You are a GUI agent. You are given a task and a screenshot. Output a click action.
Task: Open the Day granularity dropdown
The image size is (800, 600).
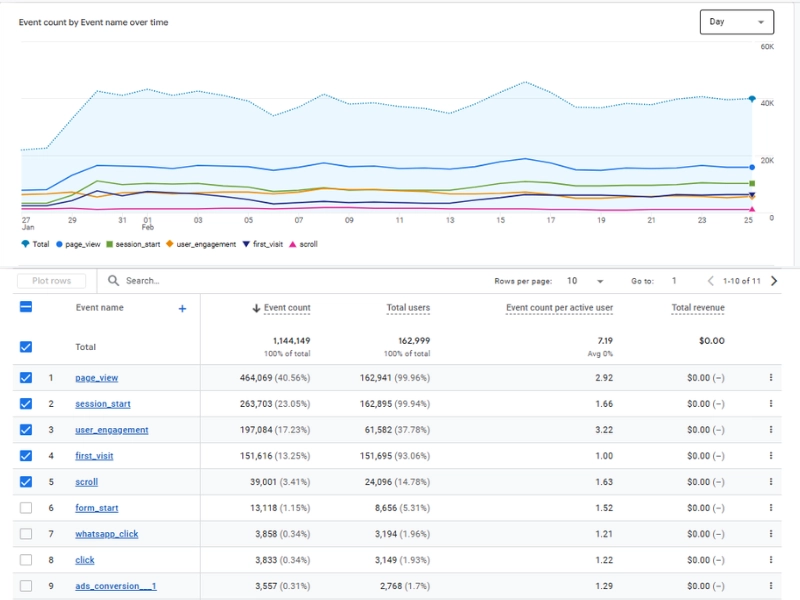[x=736, y=22]
